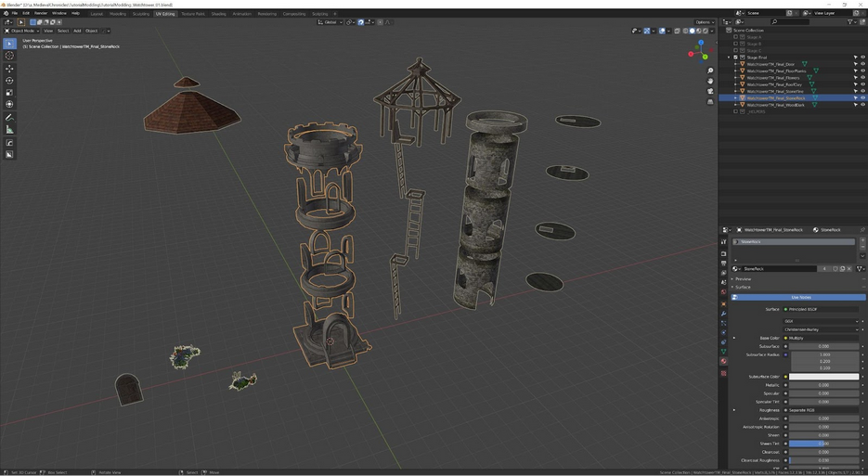Open the Christensen-Burley subsurface method dropdown
The image size is (868, 476).
(822, 329)
